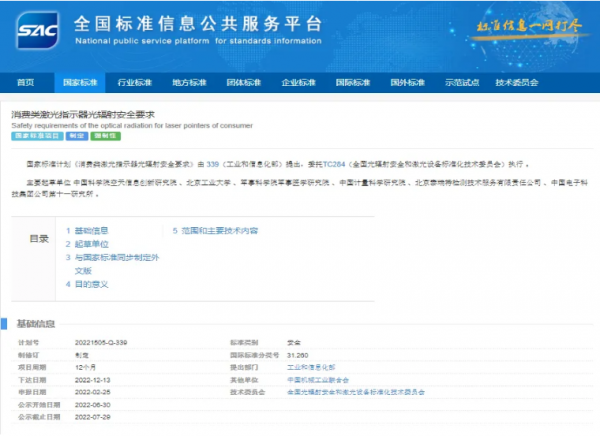The height and width of the screenshot is (436, 600).
Task: Select the 地方标准 navigation tab
Action: (x=189, y=81)
